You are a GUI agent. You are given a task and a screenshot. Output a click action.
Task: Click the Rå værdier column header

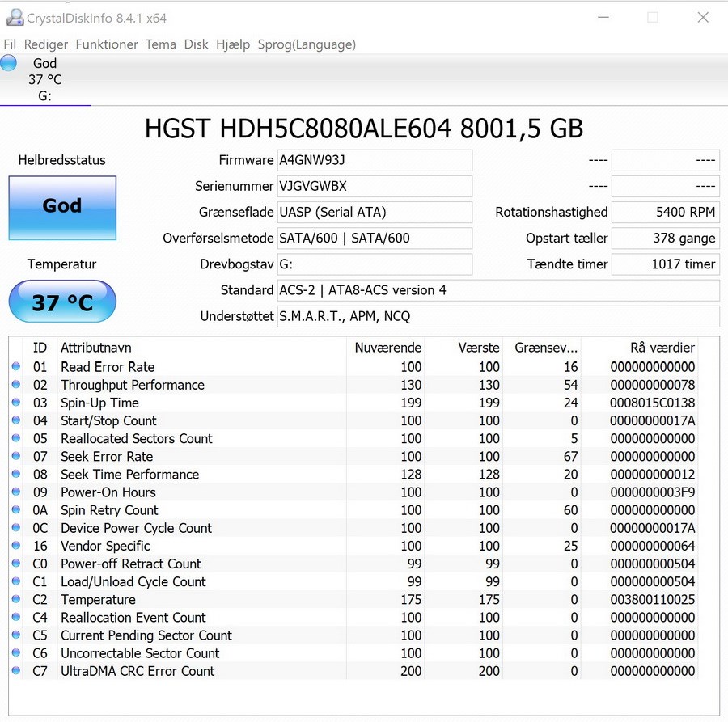662,348
